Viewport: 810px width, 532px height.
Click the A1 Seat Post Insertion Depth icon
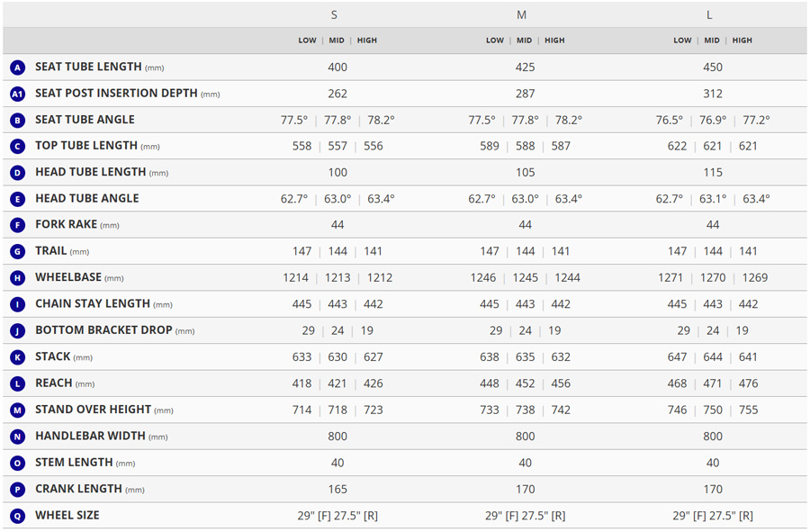[x=18, y=94]
